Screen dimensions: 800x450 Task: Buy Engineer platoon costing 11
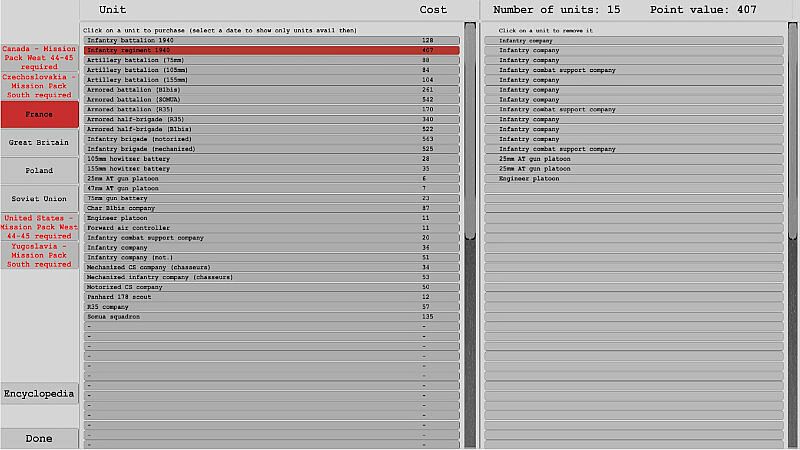271,218
